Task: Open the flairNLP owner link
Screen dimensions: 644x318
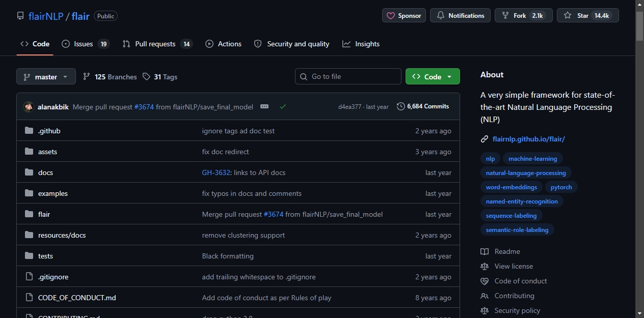Action: [x=46, y=16]
